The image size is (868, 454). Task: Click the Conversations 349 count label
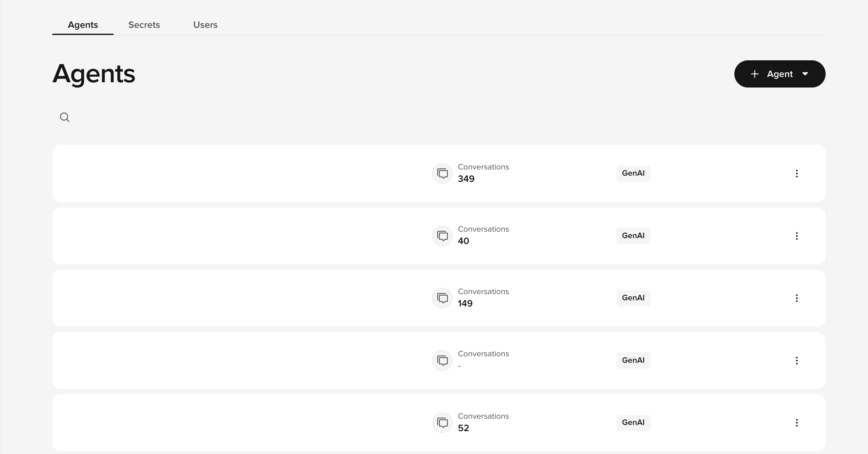coord(466,179)
